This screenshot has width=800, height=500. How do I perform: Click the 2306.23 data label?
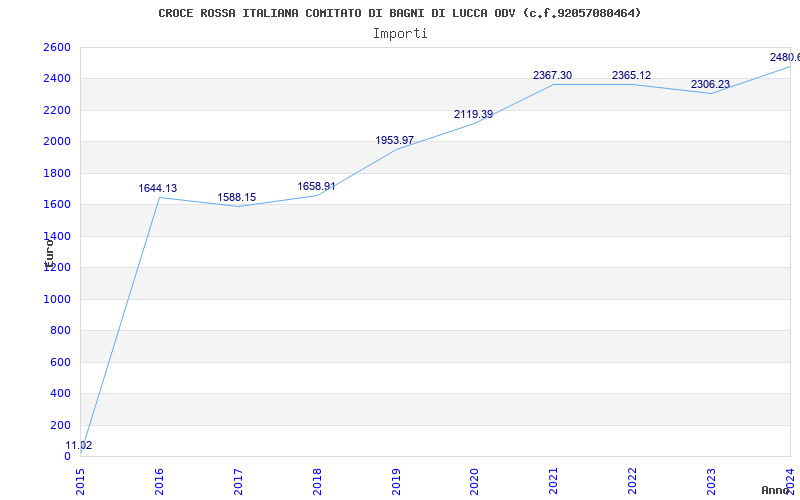tap(710, 84)
